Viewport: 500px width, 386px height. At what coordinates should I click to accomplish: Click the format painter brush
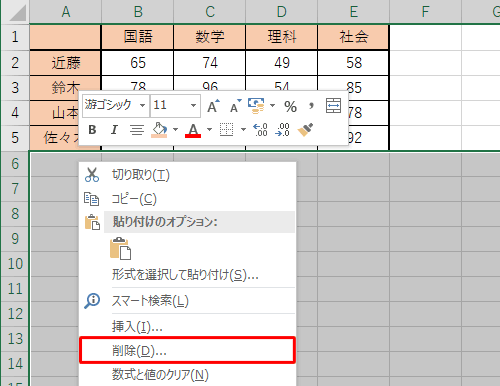tap(305, 130)
